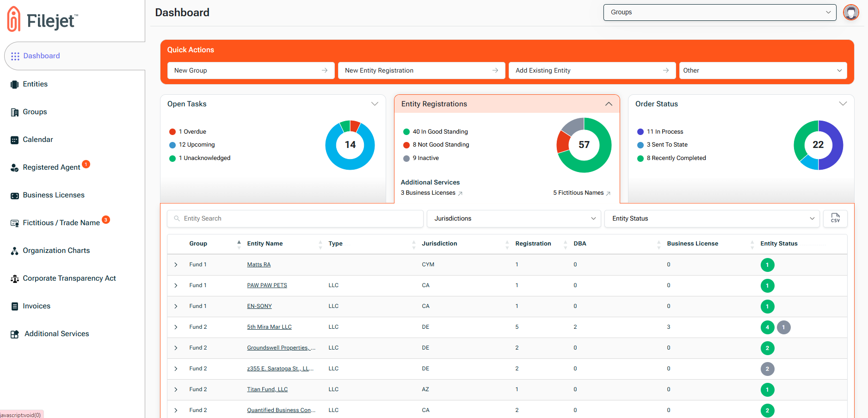Select the Organization Charts icon
This screenshot has width=868, height=418.
(15, 250)
